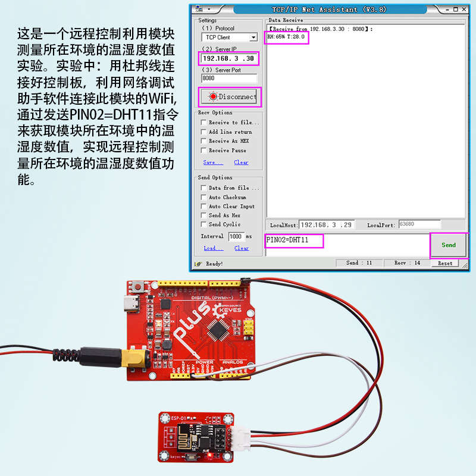
Task: Minimize the TCP/IP Net Assistant window
Action: (x=447, y=10)
